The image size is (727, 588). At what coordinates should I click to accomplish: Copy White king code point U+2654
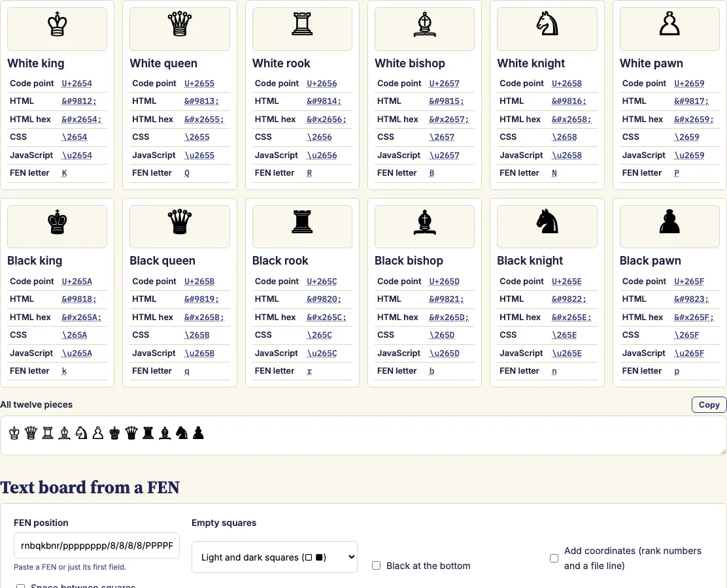point(76,84)
